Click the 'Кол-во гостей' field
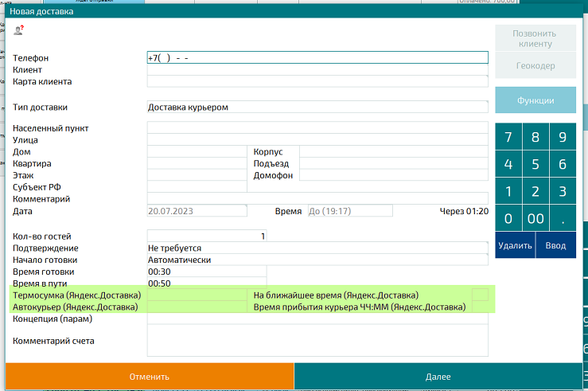Screen dimensions: 588x391 click(x=207, y=236)
